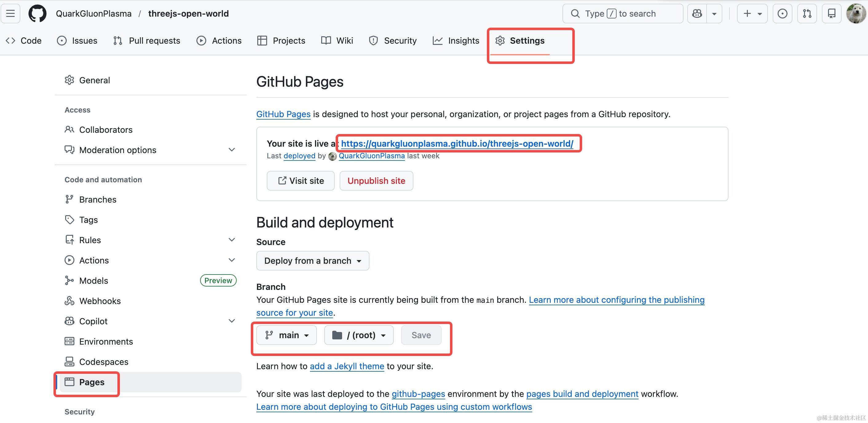Click the Unpublish site button
Viewport: 868px width, 423px height.
coord(377,181)
